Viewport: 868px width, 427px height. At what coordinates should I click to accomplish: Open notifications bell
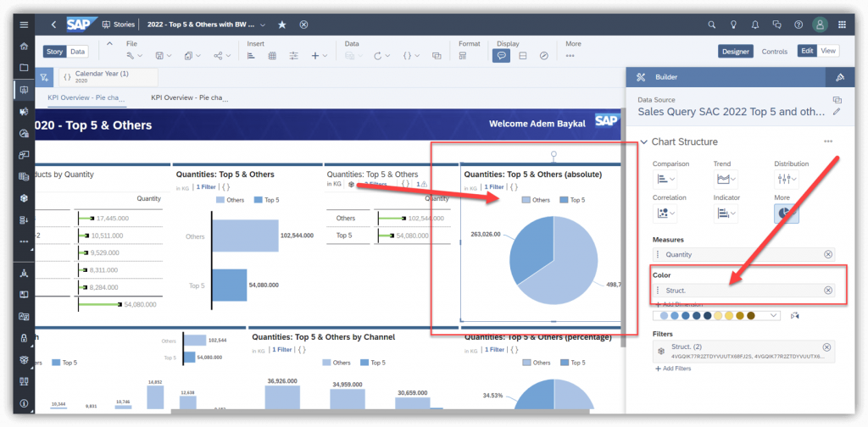[755, 25]
